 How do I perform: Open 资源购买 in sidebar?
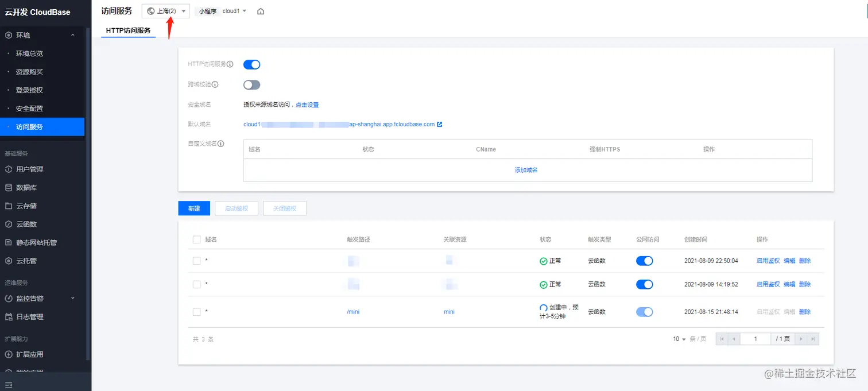point(29,72)
